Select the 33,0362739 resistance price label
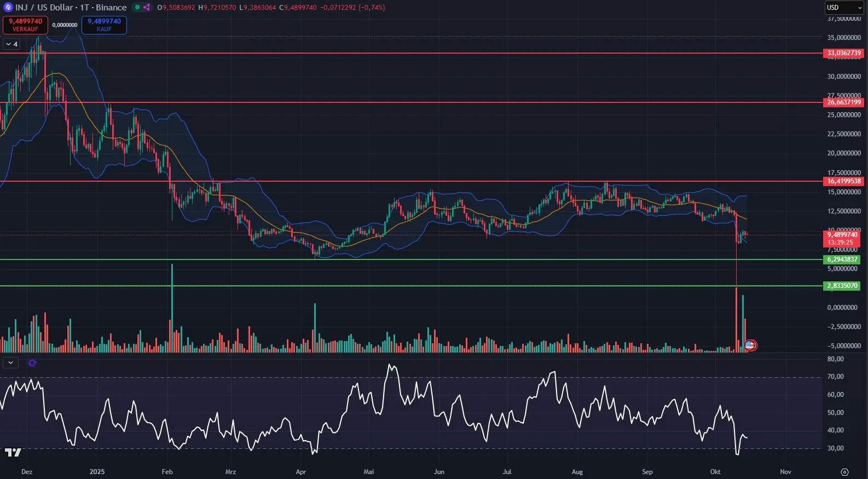868x479 pixels. point(843,53)
